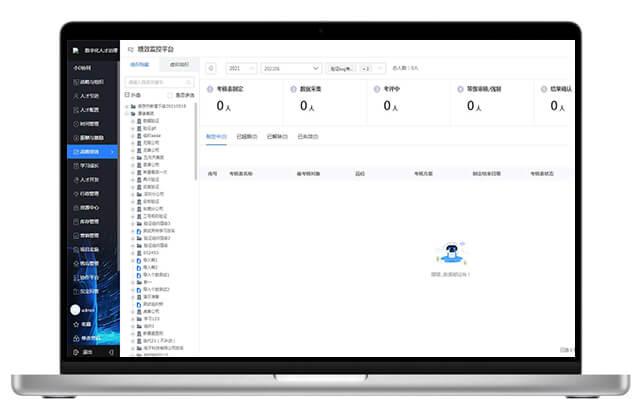Switch to the 虚拟组织 tab
The height and width of the screenshot is (413, 643).
pyautogui.click(x=180, y=64)
